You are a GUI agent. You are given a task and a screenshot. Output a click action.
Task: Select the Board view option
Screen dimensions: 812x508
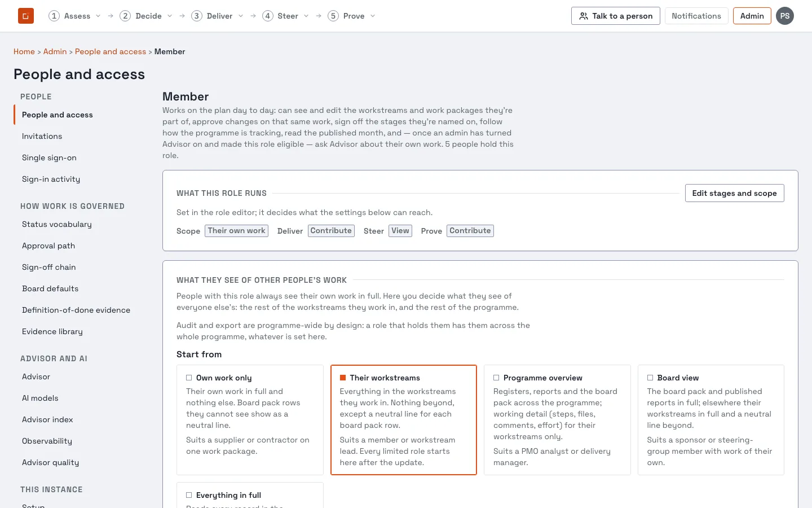pyautogui.click(x=711, y=420)
